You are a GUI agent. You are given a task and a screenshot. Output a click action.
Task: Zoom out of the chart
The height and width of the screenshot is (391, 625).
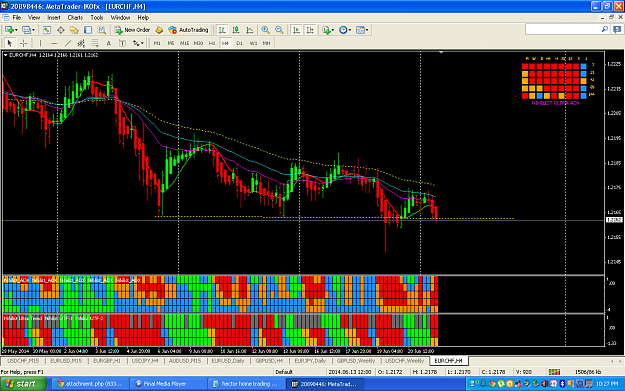[x=279, y=30]
